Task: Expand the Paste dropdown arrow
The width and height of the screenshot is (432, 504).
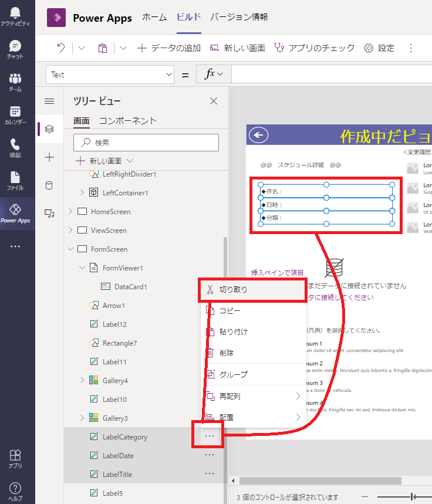Action: click(123, 48)
